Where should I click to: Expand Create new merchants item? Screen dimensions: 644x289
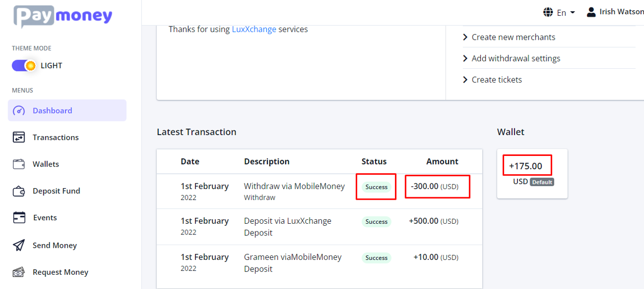(x=513, y=37)
